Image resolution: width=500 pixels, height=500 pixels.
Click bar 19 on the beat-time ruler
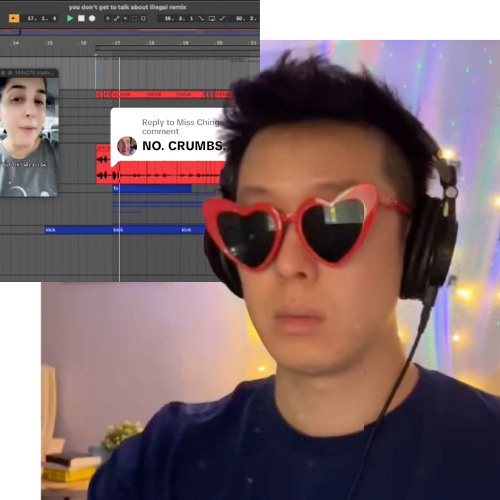click(x=185, y=43)
